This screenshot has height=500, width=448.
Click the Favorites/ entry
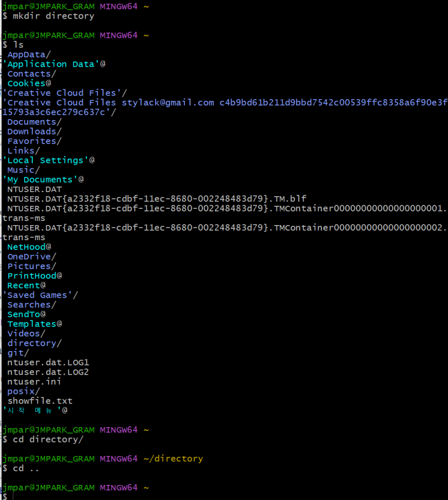(x=34, y=141)
